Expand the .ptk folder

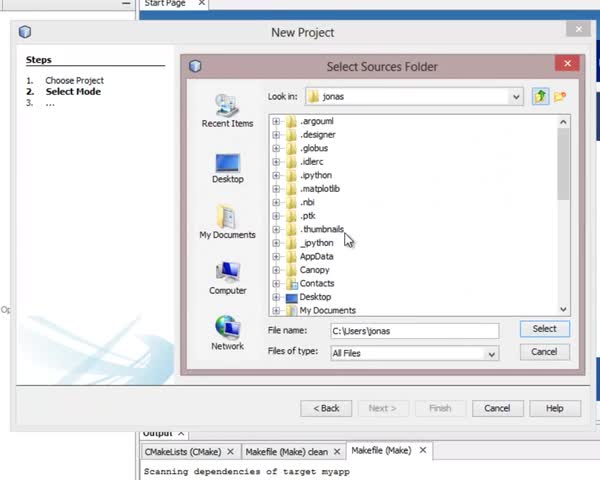[x=276, y=216]
